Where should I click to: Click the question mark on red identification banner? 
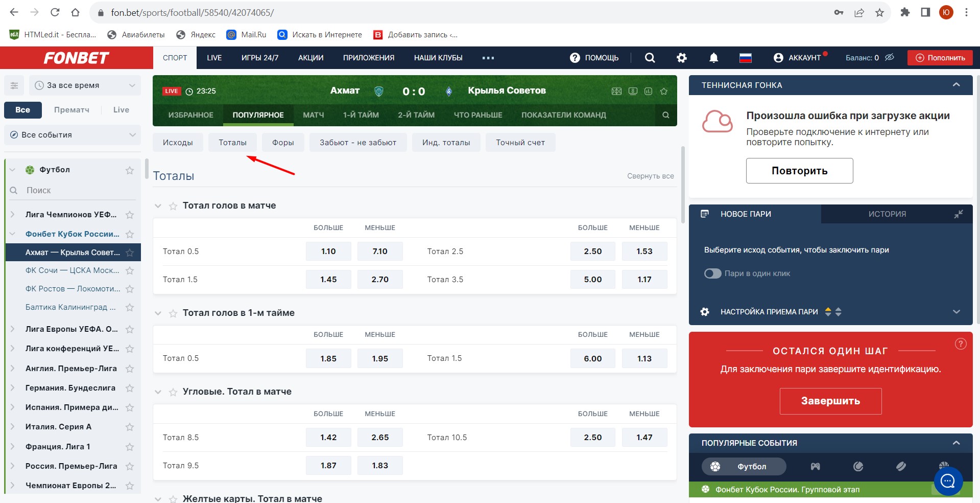point(960,344)
